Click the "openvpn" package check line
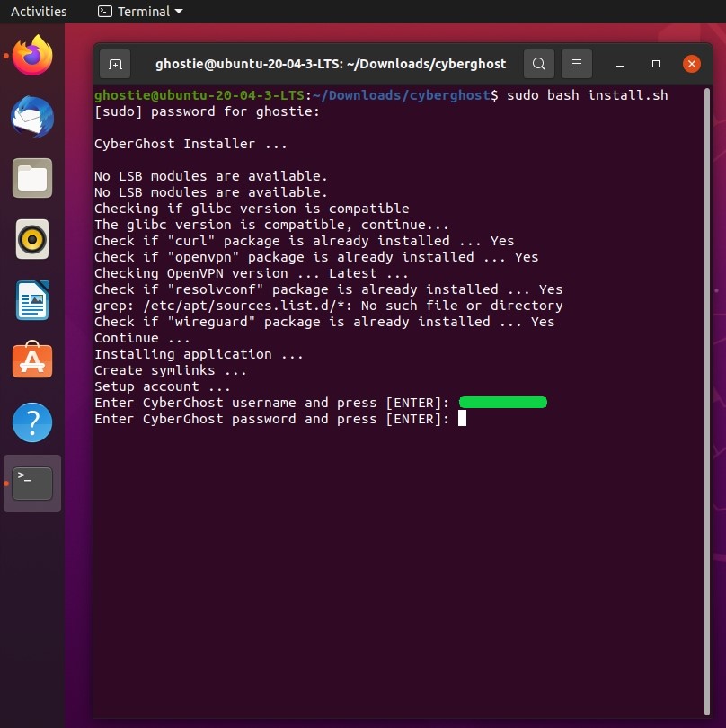The height and width of the screenshot is (728, 726). 316,257
